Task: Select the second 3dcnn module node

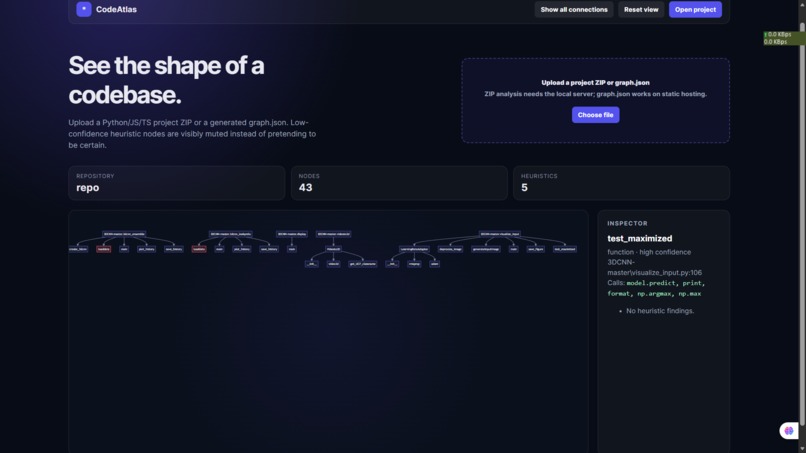Action: pyautogui.click(x=231, y=234)
